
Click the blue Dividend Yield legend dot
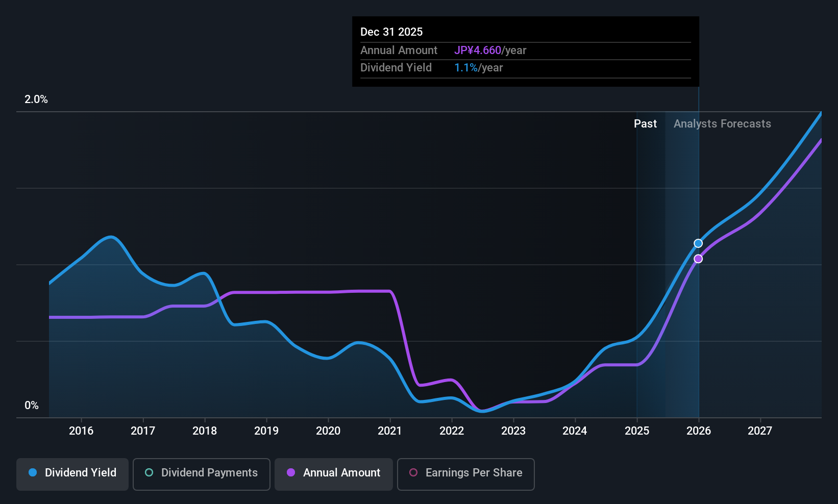tap(33, 472)
